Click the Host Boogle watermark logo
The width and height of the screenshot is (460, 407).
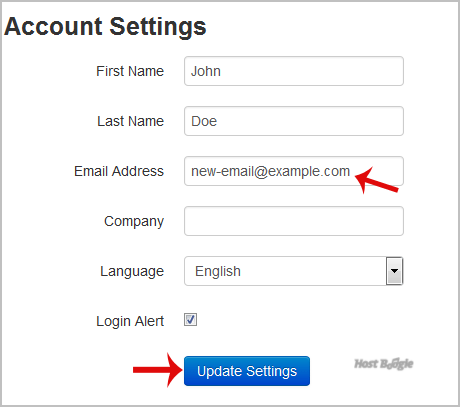[x=384, y=364]
